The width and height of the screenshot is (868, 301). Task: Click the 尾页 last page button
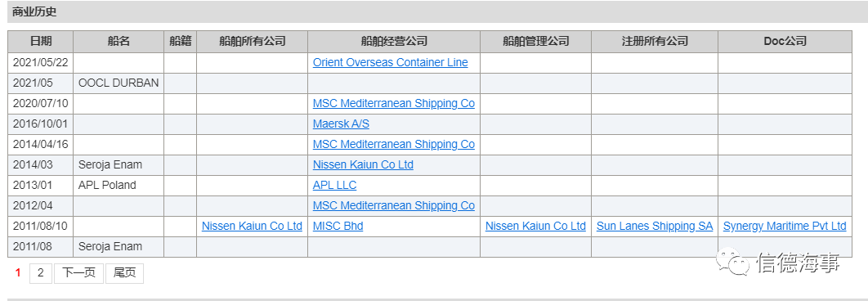click(x=124, y=272)
